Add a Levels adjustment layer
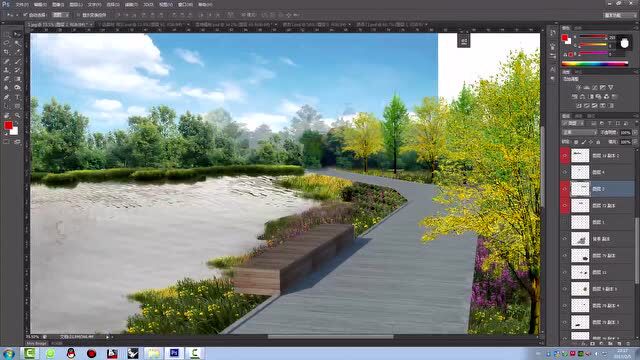This screenshot has height=360, width=640. click(587, 87)
